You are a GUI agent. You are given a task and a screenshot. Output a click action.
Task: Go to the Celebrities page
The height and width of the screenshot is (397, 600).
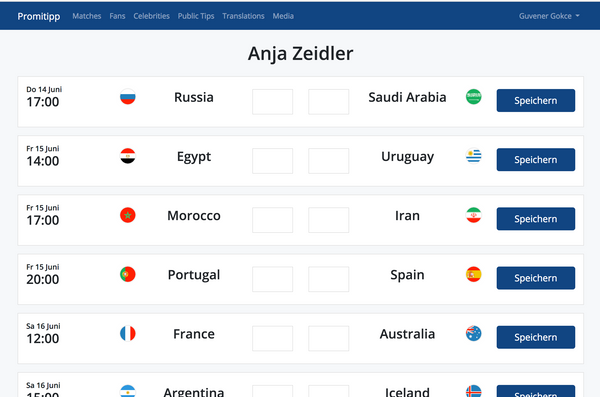152,16
